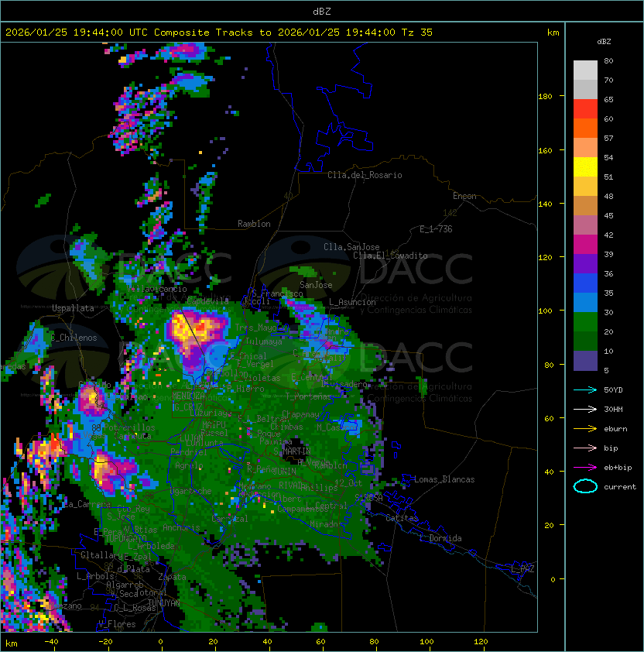Click the pink bip arrow in legend
Image resolution: width=644 pixels, height=652 pixels.
click(x=585, y=448)
